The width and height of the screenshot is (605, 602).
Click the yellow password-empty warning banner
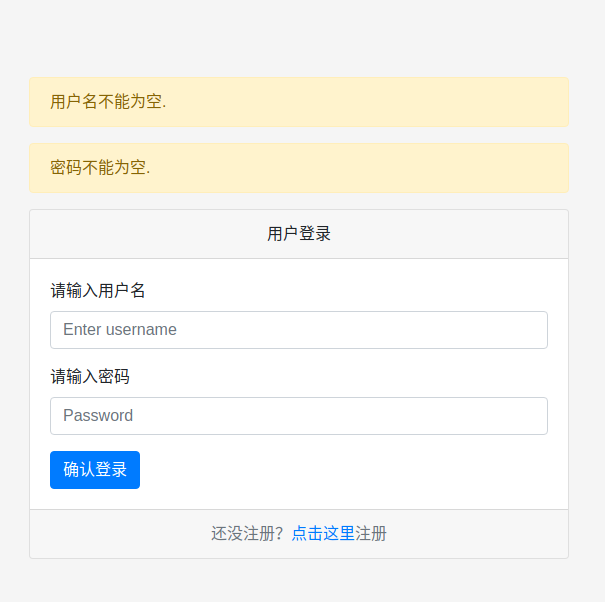pos(299,168)
